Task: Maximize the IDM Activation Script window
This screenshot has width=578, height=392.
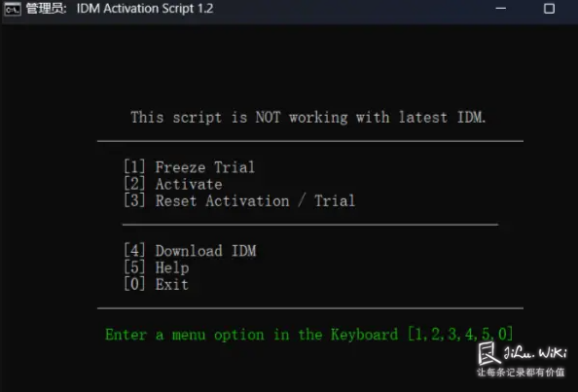Action: pyautogui.click(x=549, y=9)
